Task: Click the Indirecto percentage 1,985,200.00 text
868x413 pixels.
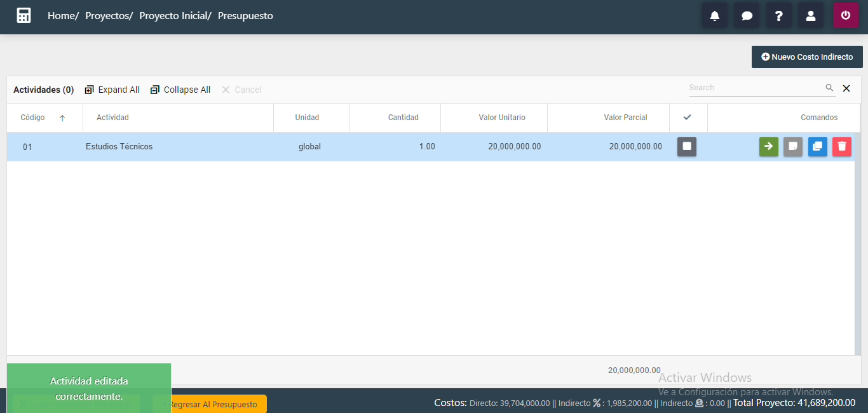Action: tap(605, 403)
